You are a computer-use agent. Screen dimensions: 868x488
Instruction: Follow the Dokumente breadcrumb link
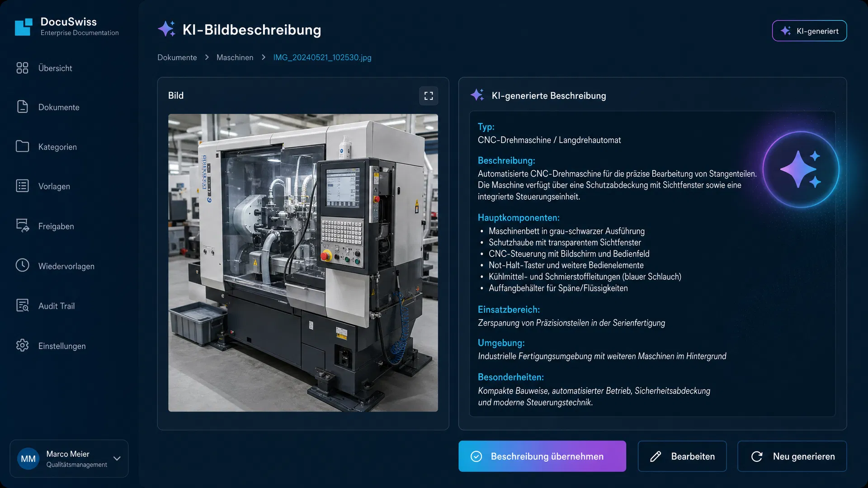[x=177, y=57]
